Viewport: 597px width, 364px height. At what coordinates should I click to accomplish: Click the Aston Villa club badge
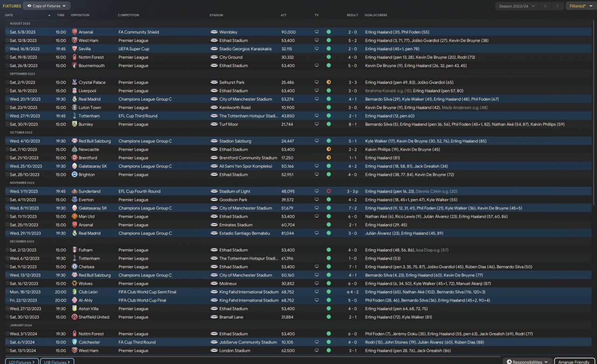pyautogui.click(x=75, y=309)
